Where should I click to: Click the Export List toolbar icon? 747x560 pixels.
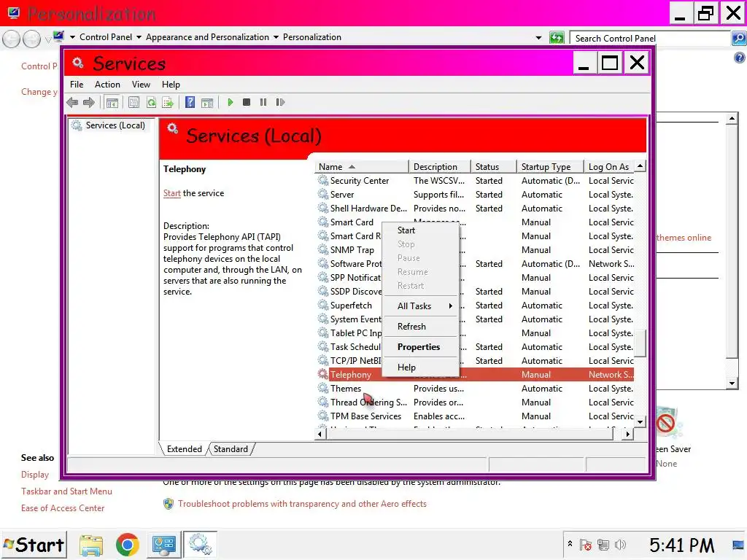click(x=168, y=102)
